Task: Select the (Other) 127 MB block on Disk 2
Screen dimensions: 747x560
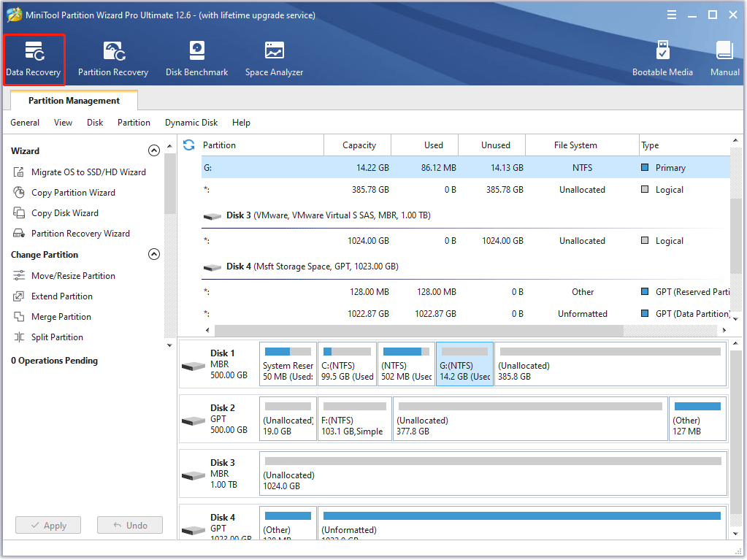Action: (697, 418)
